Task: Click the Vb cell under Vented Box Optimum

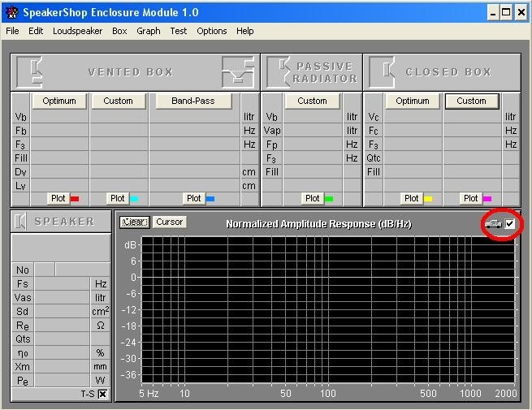Action: pyautogui.click(x=59, y=117)
